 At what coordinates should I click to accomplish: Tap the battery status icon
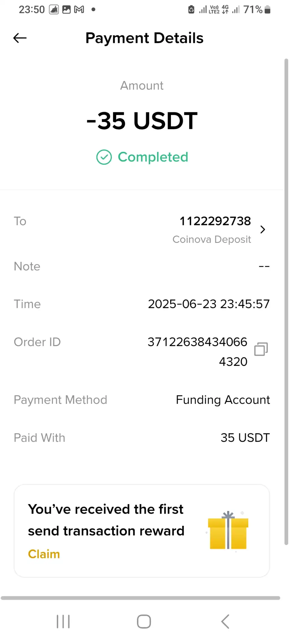[x=268, y=10]
